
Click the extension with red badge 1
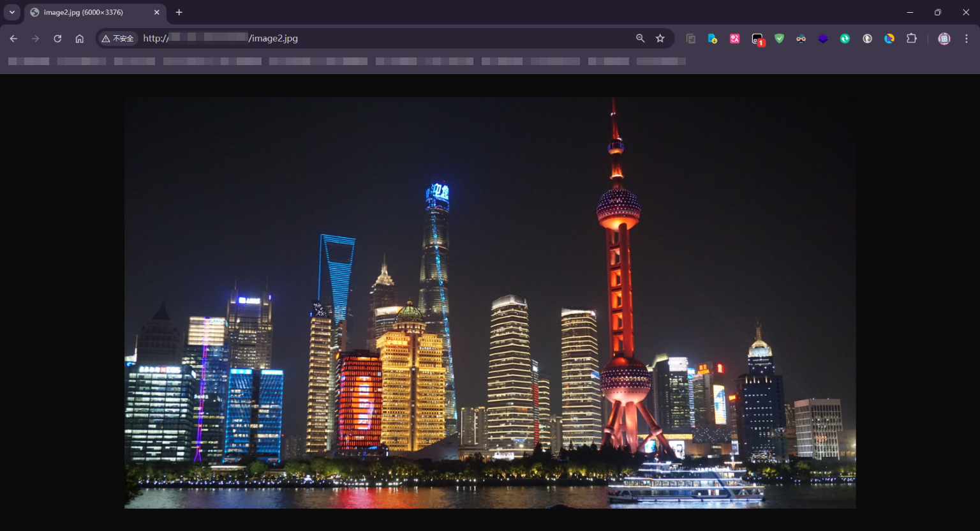click(x=757, y=39)
